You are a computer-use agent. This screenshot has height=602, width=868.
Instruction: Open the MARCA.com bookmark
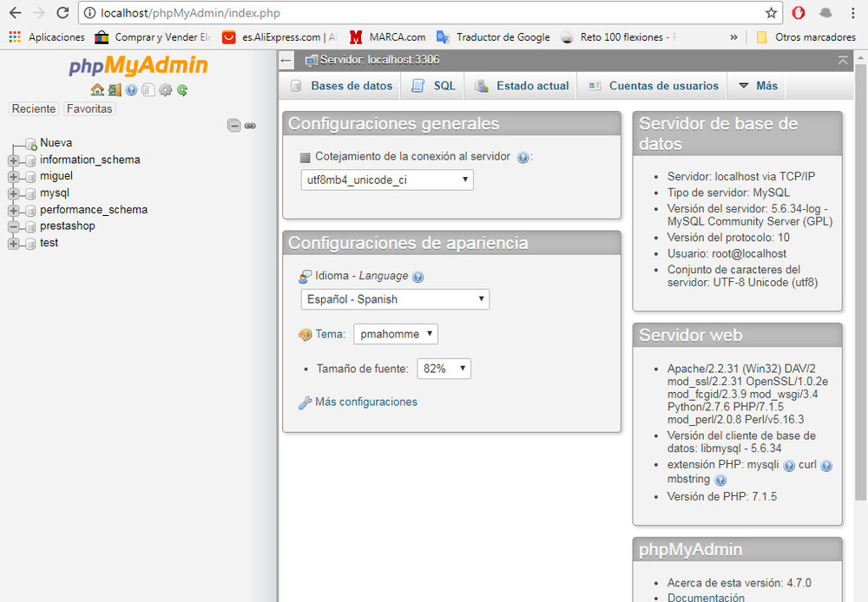pyautogui.click(x=387, y=37)
